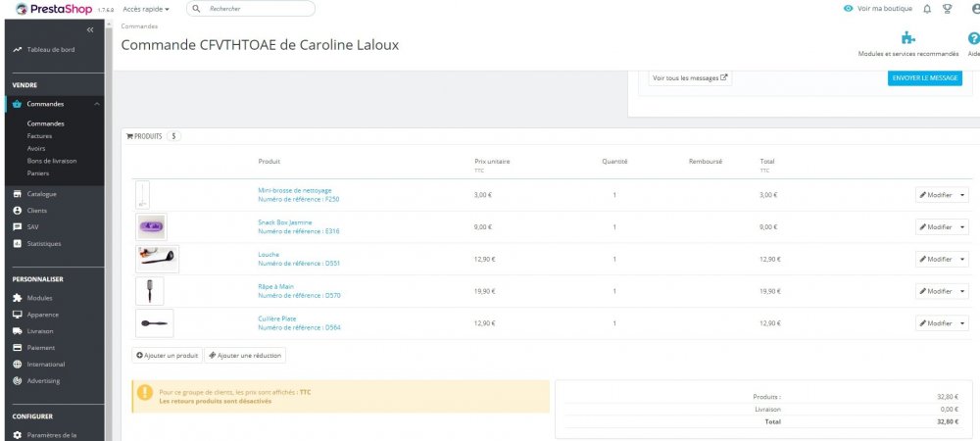Collapse the Commandes sidebar section
The width and height of the screenshot is (980, 441).
point(96,104)
